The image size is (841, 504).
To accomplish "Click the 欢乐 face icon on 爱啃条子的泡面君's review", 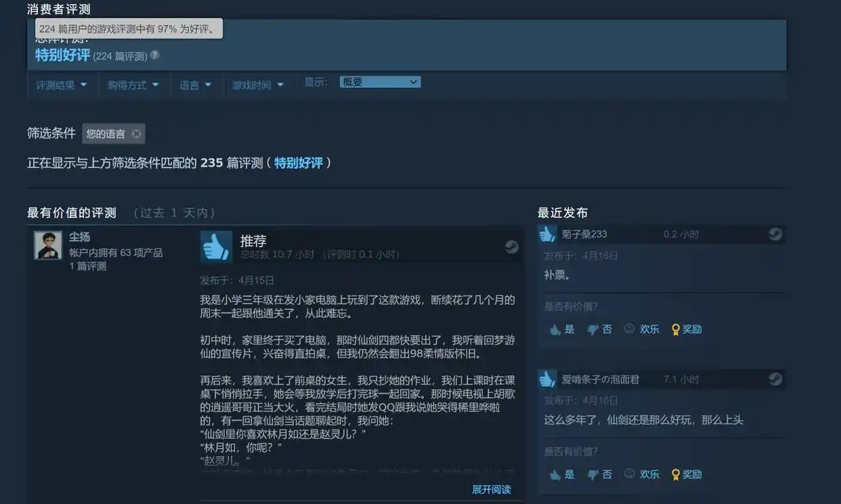I will pos(641,474).
